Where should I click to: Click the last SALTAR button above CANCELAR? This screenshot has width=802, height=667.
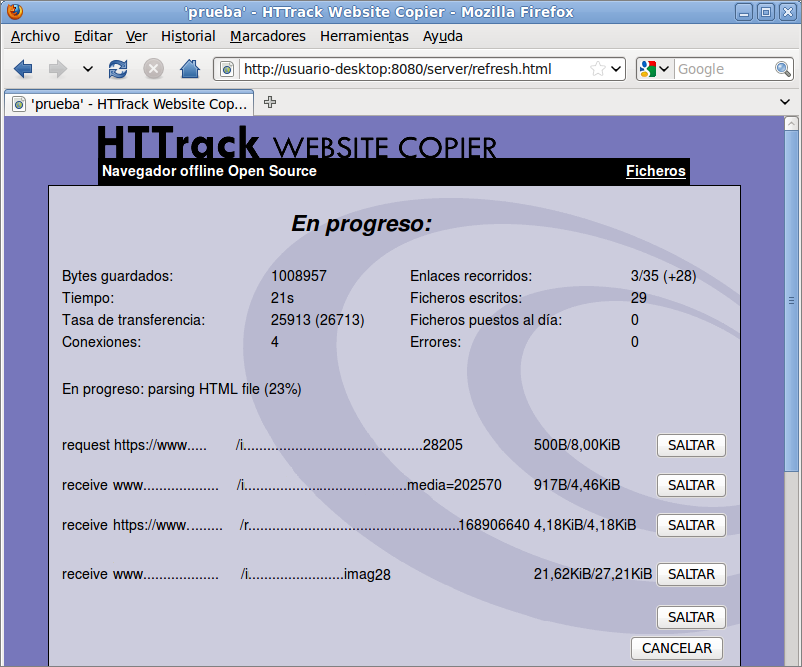pos(691,617)
